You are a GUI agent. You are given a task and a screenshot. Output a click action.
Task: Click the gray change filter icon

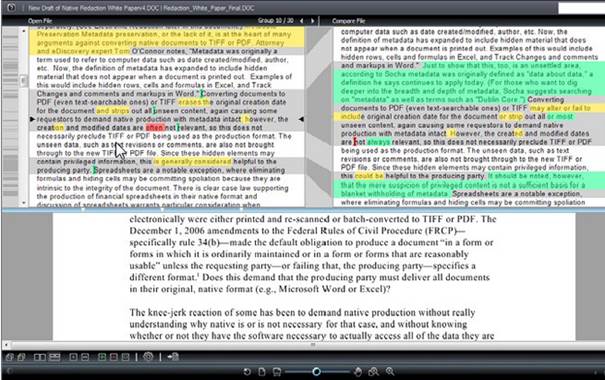(125, 357)
